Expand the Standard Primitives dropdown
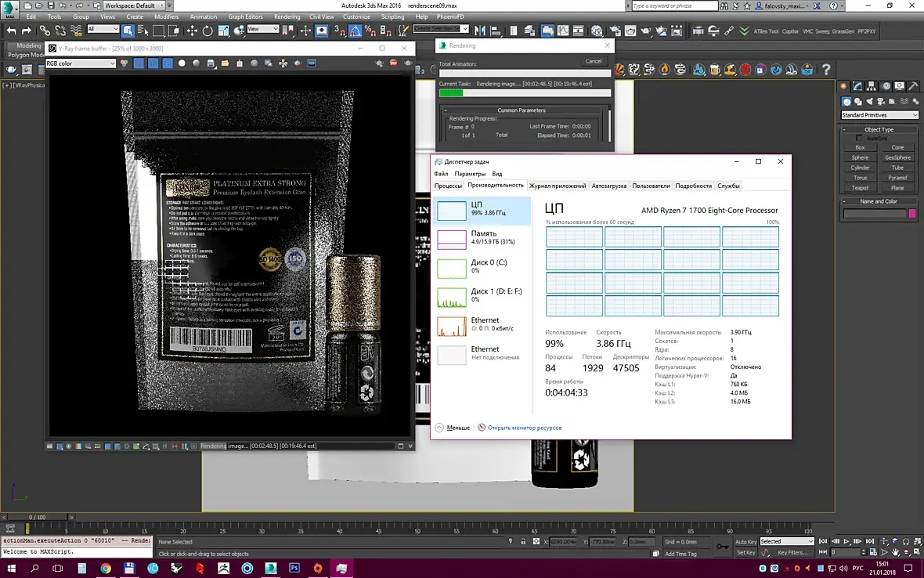Image resolution: width=924 pixels, height=578 pixels. [879, 115]
